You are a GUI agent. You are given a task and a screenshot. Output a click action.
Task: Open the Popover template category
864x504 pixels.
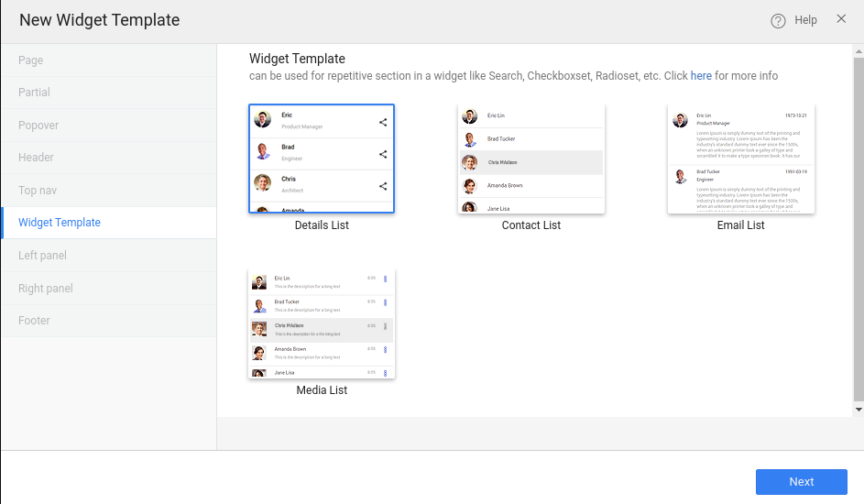[38, 126]
